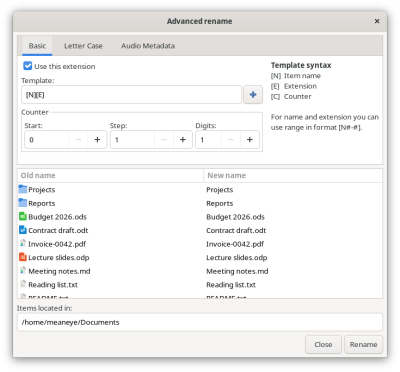This screenshot has width=400, height=372.
Task: Click Projects in the New name column
Action: pyautogui.click(x=220, y=190)
